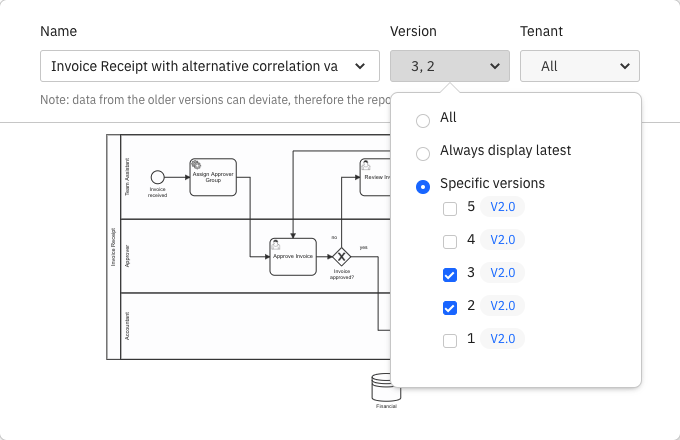Uncheck the version 2 checkbox
The width and height of the screenshot is (680, 440).
pyautogui.click(x=450, y=307)
